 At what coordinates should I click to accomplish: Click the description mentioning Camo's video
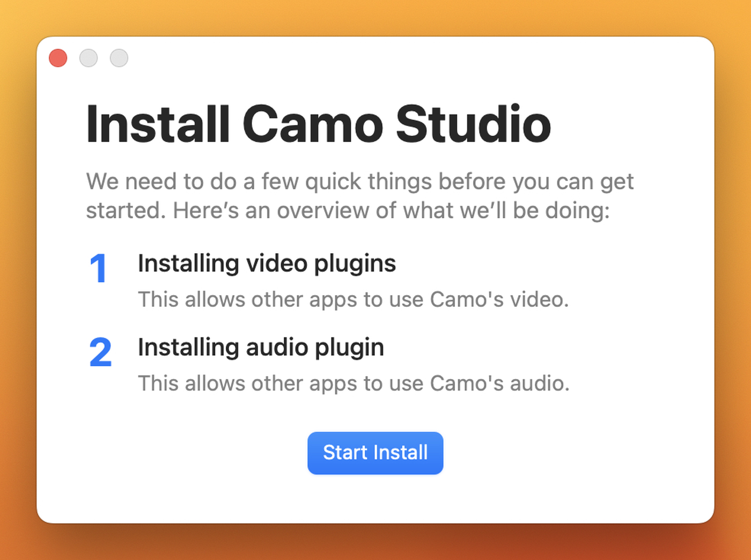point(353,299)
